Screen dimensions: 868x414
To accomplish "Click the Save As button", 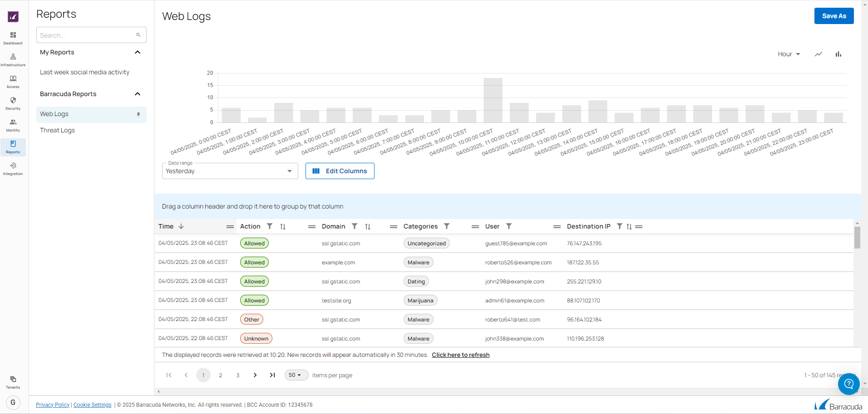I will (833, 16).
